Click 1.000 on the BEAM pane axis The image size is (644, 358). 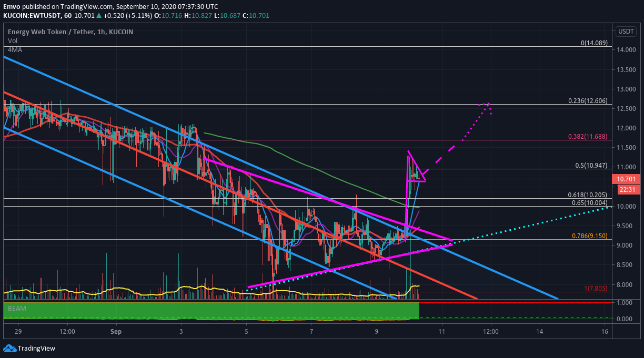click(626, 303)
